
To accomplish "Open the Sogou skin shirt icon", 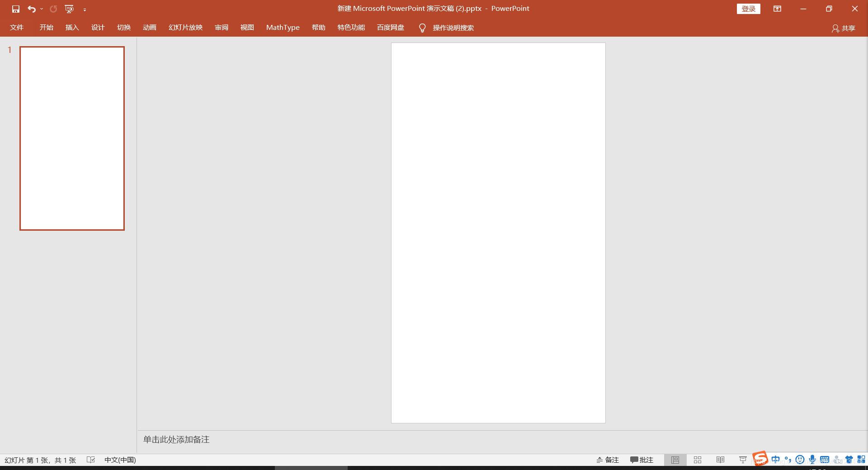I will (x=849, y=460).
